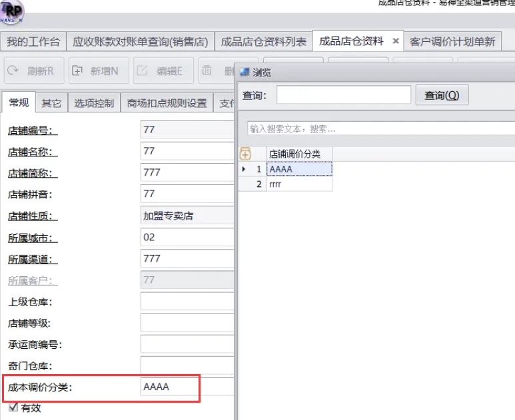Screen dimensions: 515x420
Task: Click the 浏览 dialog window icon
Action: coord(245,72)
